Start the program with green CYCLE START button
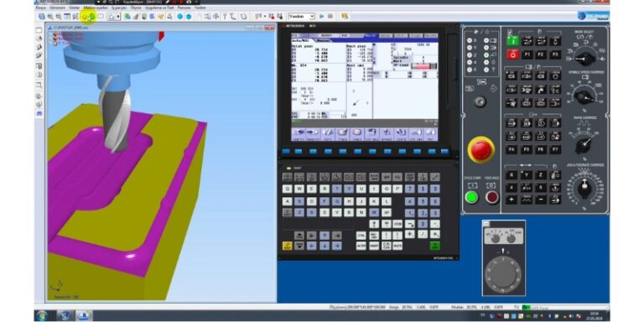This screenshot has height=322, width=644. [471, 197]
